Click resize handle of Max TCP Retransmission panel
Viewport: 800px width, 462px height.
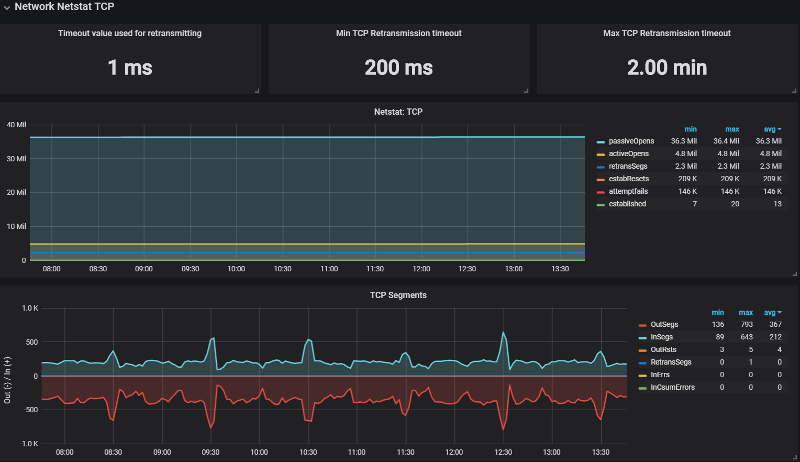[794, 91]
